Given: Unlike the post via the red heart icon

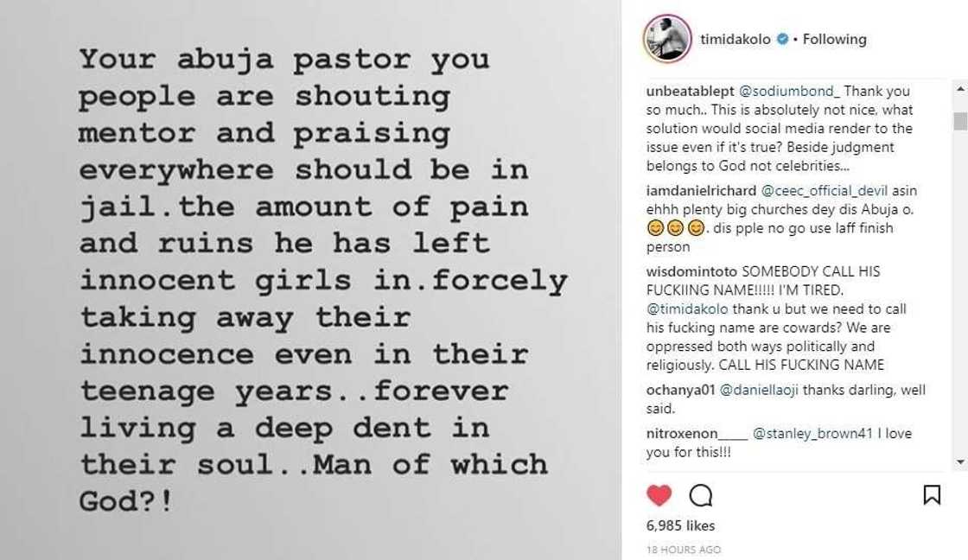Looking at the screenshot, I should (x=658, y=495).
